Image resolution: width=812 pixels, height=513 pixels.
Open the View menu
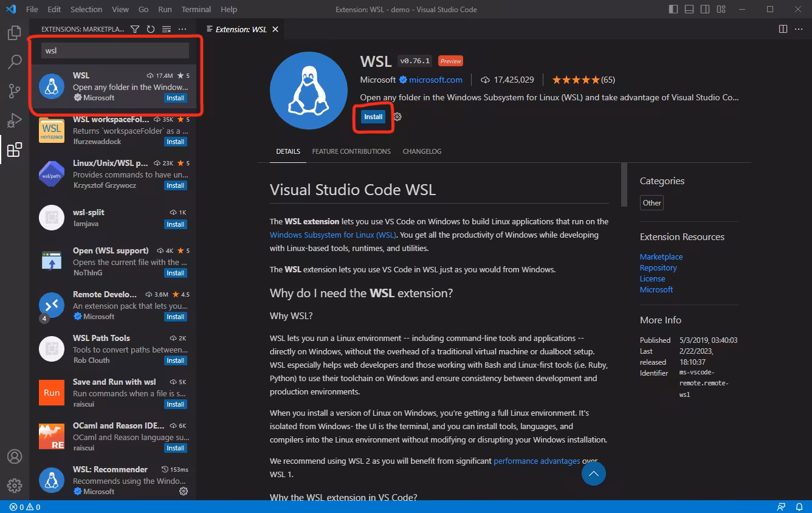point(120,9)
